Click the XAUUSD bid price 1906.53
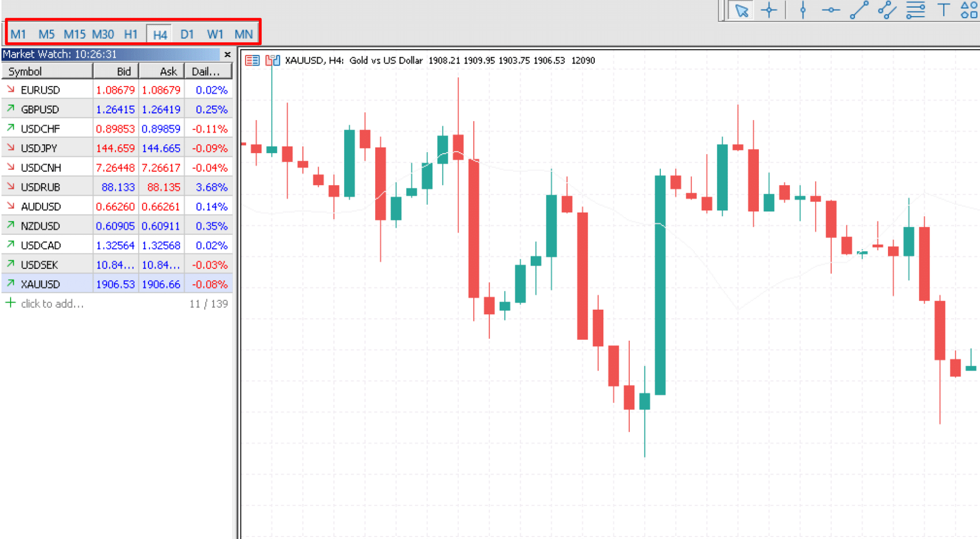Viewport: 980px width, 539px height. 115,284
